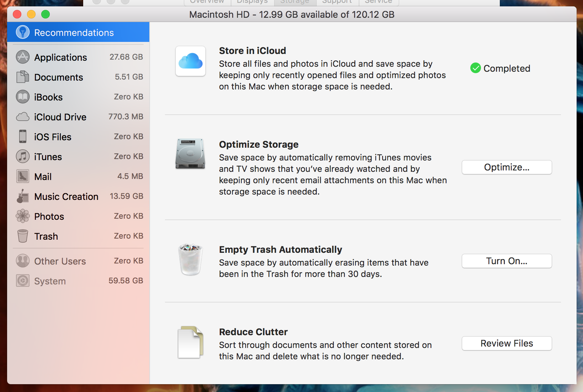
Task: Select the Recommendations lightbulb icon
Action: (23, 32)
